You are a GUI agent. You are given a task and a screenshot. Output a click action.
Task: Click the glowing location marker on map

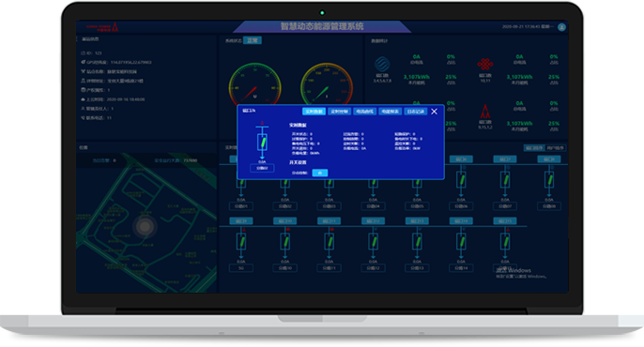coord(145,226)
